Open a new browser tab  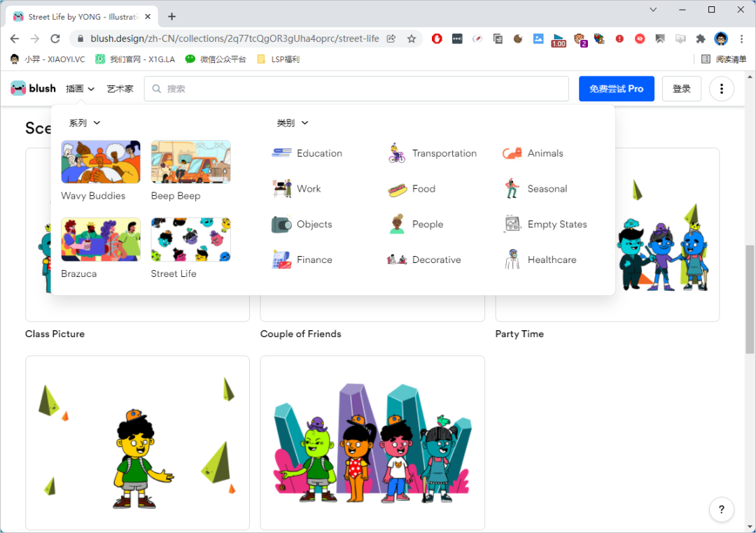(x=171, y=16)
